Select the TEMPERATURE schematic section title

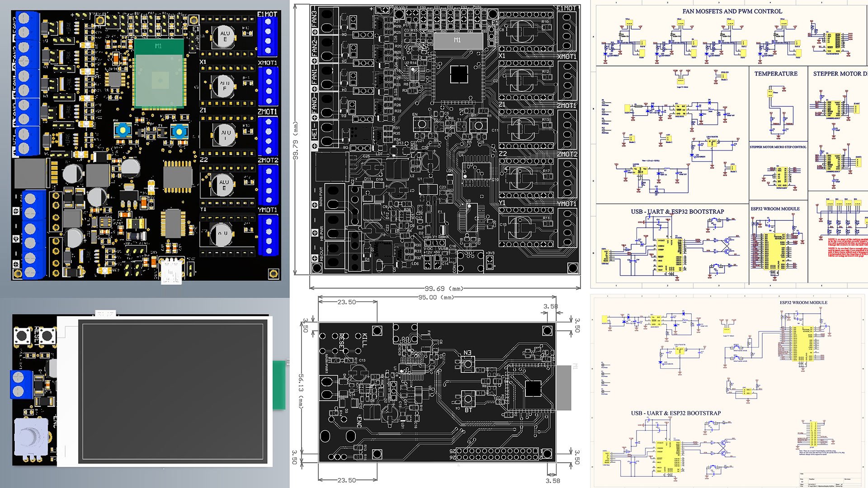coord(776,74)
